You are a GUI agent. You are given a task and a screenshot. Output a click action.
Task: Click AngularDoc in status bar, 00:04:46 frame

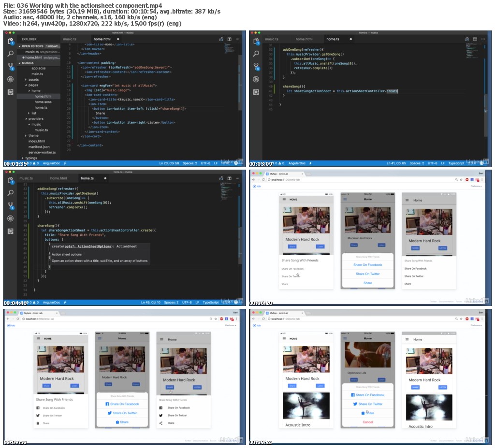(x=51, y=303)
